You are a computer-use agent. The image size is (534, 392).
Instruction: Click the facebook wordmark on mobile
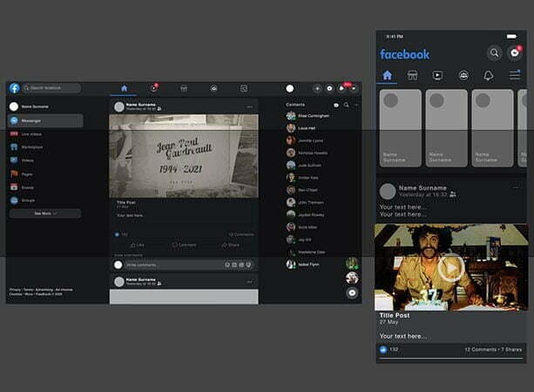(404, 54)
